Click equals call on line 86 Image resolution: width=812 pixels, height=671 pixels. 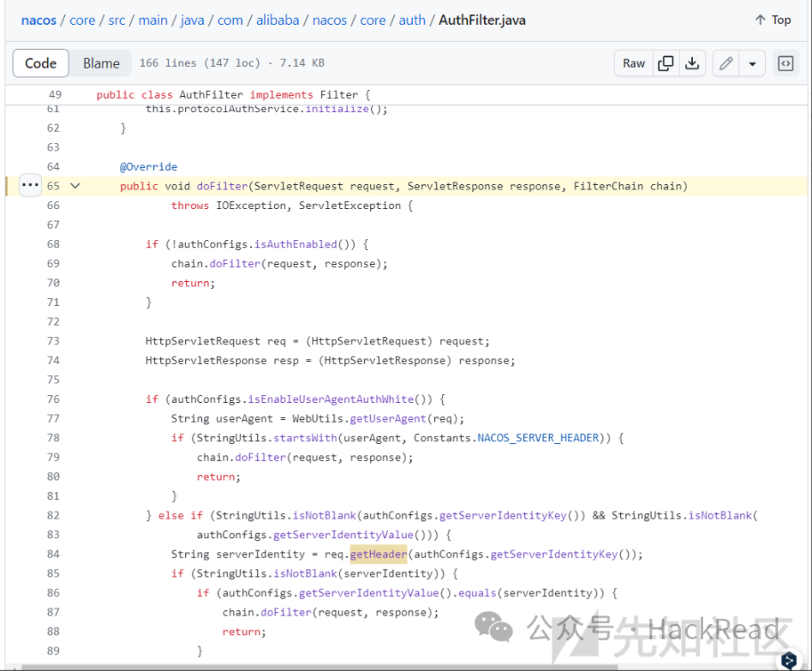pyautogui.click(x=477, y=593)
